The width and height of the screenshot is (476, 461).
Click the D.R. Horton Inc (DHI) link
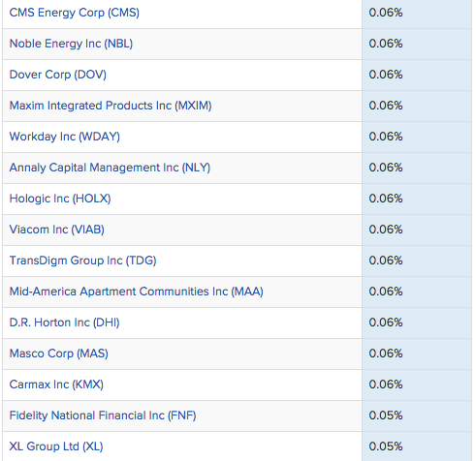(65, 323)
